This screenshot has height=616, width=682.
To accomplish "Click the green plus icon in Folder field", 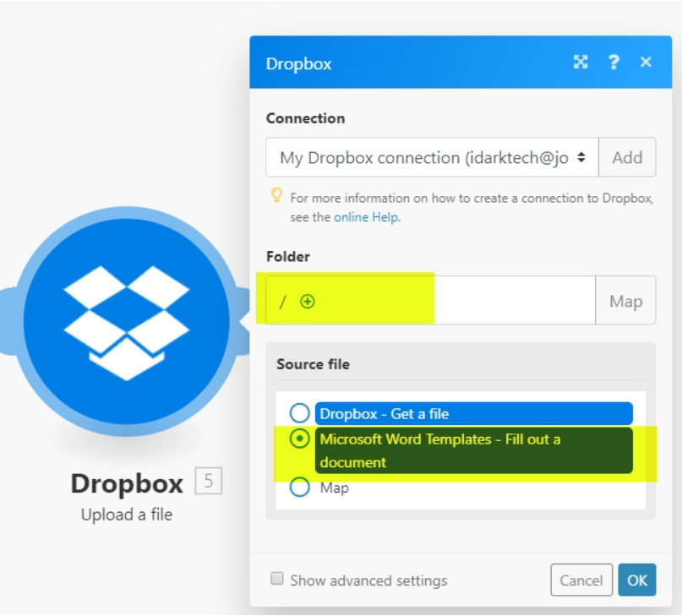I will click(x=308, y=301).
